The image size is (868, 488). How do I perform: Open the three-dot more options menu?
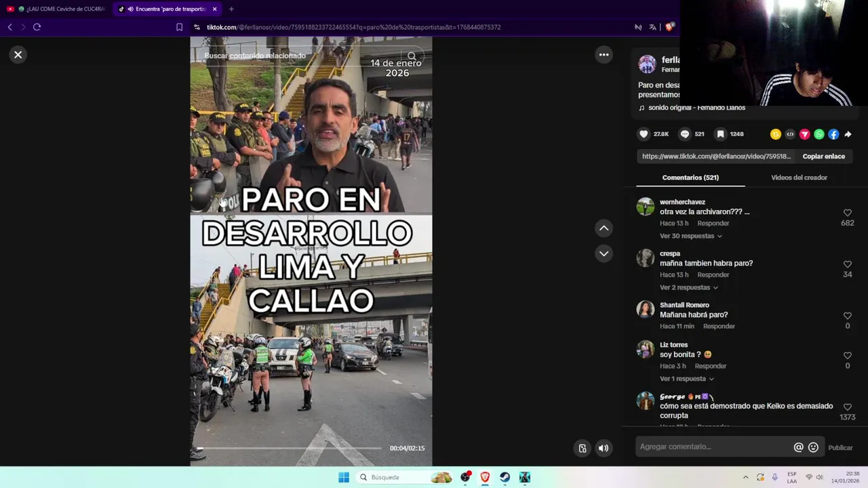coord(604,55)
